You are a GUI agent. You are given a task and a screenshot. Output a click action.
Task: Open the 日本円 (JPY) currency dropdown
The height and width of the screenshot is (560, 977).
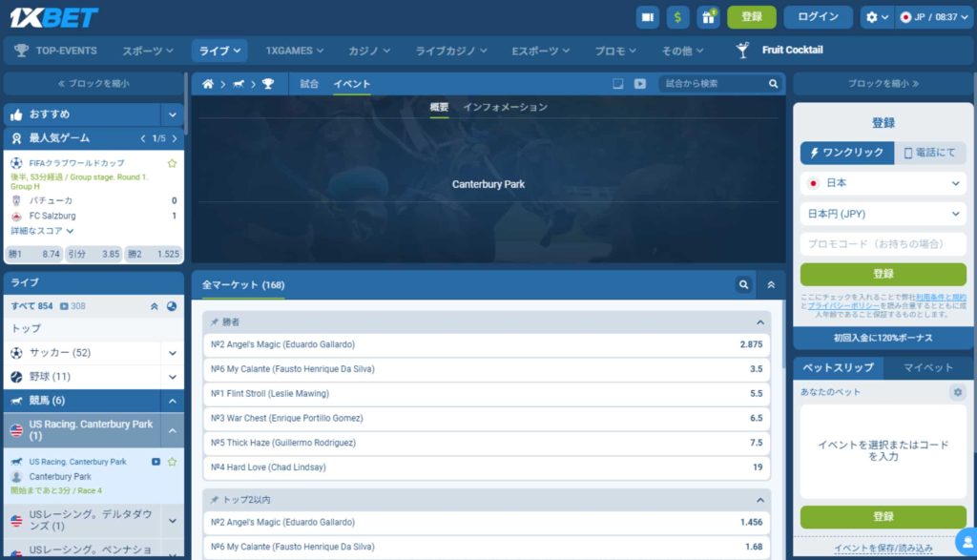coord(883,214)
